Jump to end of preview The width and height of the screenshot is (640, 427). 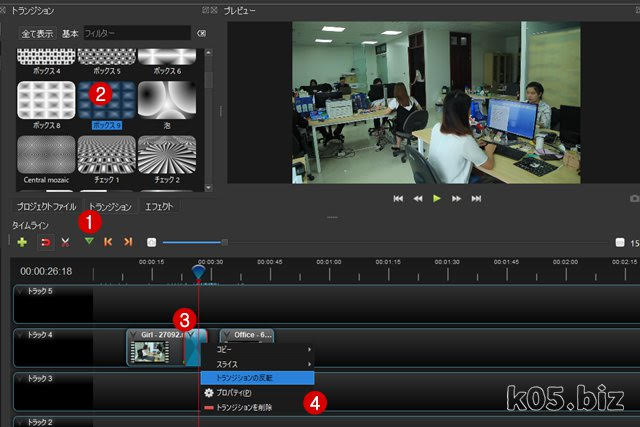click(x=476, y=199)
